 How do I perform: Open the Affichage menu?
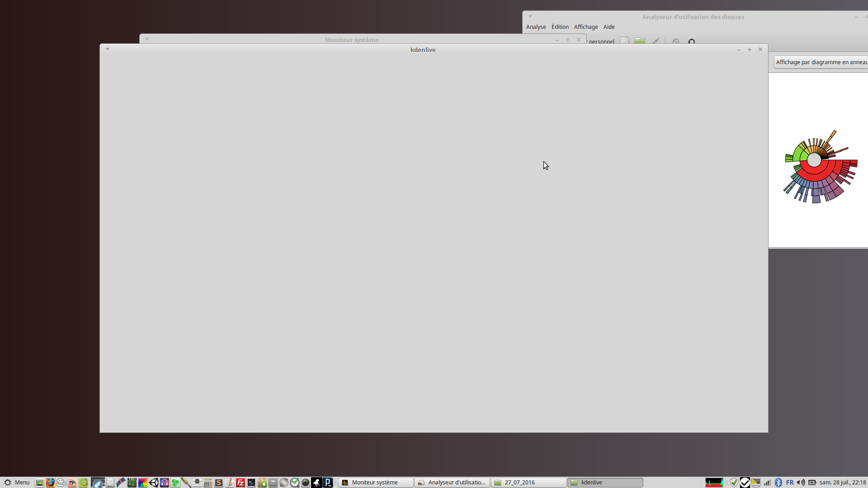tap(585, 27)
